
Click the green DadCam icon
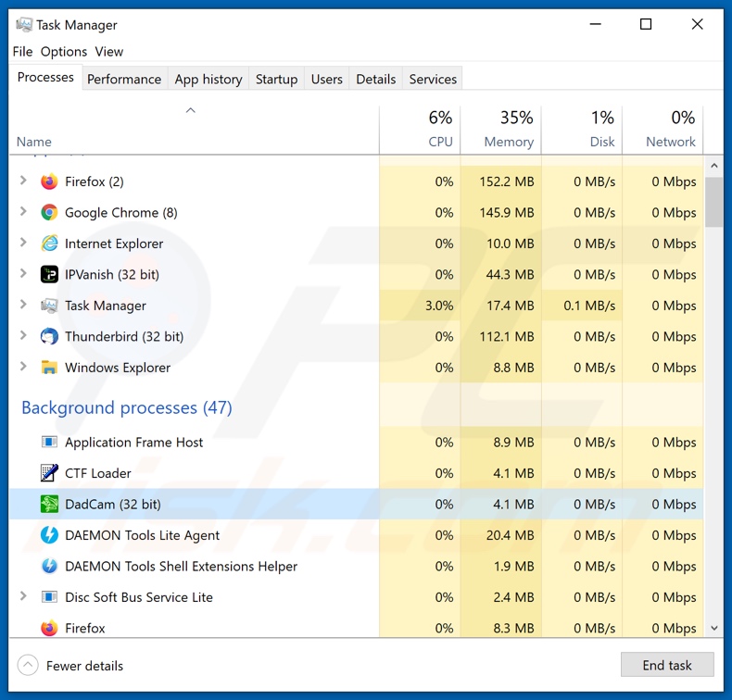[49, 504]
